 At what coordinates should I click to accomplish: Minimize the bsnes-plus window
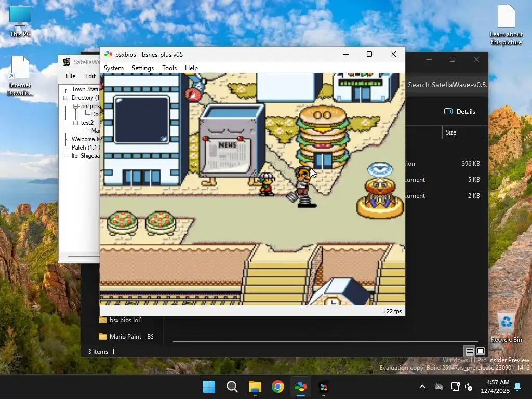point(346,54)
